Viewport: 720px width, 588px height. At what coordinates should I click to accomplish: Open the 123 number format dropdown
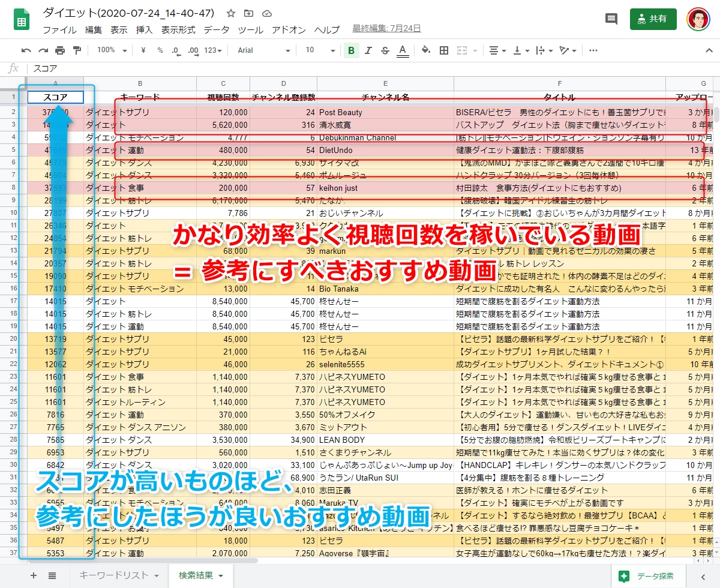point(213,50)
